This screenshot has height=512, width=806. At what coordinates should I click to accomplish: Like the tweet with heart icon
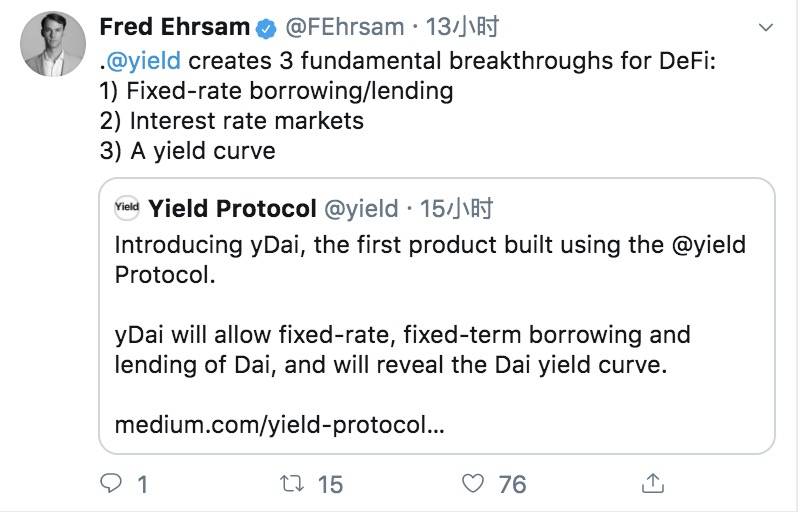click(474, 484)
